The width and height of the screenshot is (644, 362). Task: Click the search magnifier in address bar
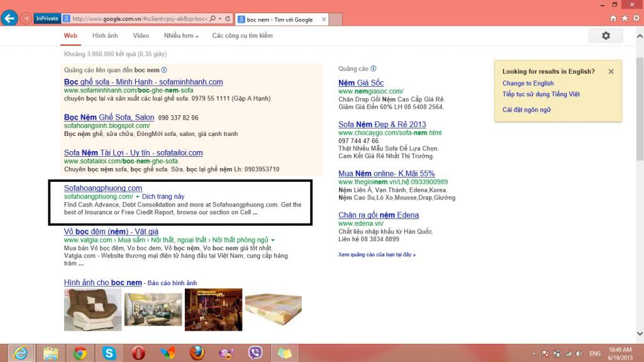tap(213, 18)
